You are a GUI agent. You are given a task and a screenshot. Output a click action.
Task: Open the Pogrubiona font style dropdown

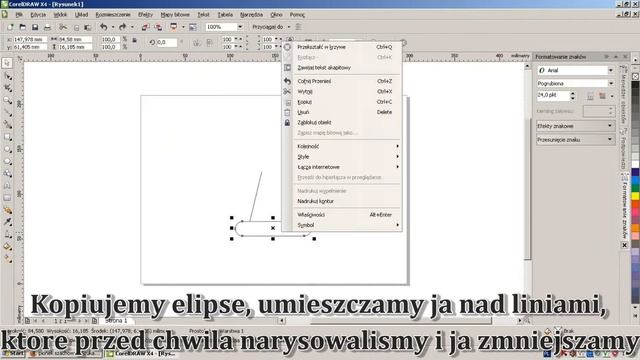point(611,83)
